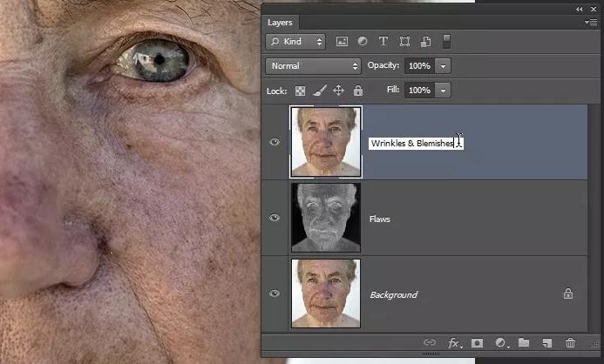Click the lock image pixels brush icon
The width and height of the screenshot is (604, 364).
[x=319, y=91]
